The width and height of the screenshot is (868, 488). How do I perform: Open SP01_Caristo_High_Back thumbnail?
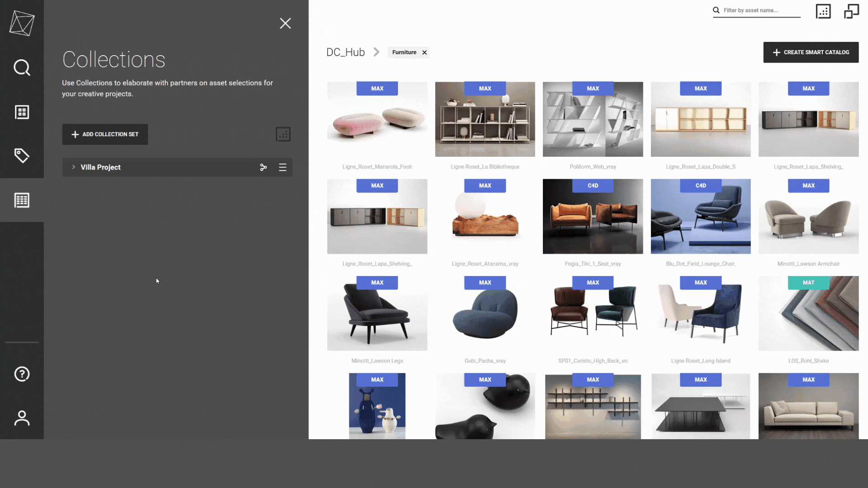(x=593, y=314)
